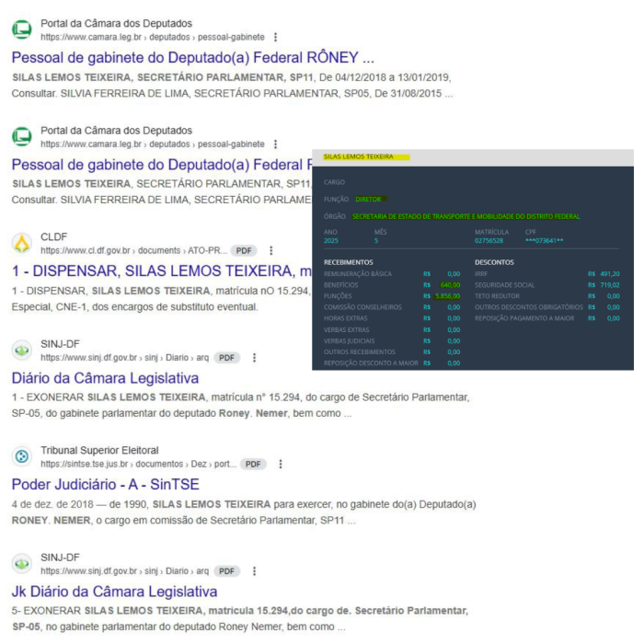Click the 'VERBAS JUDICIAIS' row label
644x644 pixels.
point(349,341)
